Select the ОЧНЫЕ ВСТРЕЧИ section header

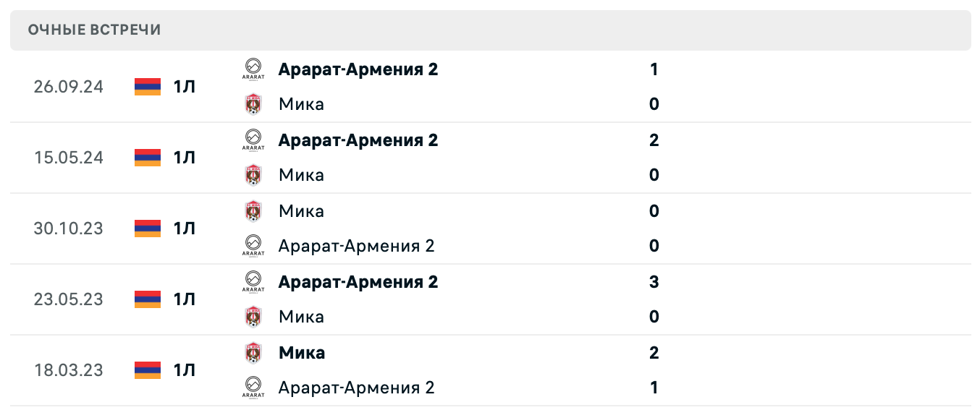95,30
